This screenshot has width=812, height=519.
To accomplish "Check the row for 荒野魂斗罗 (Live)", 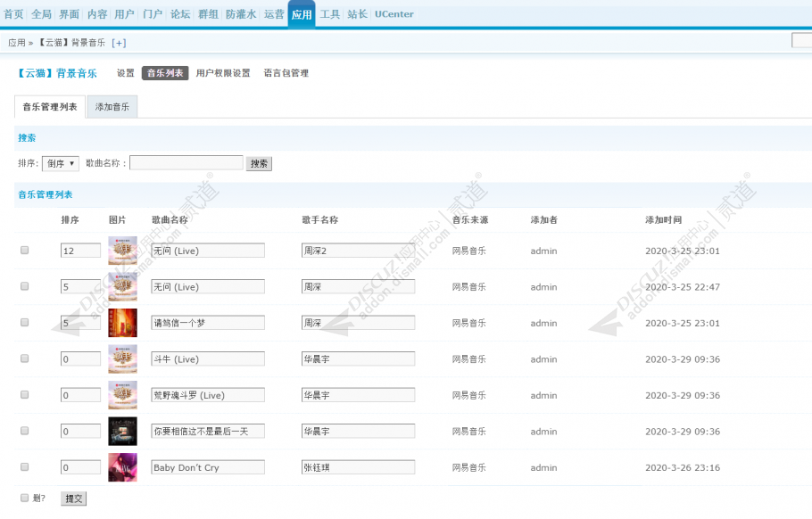I will click(24, 394).
